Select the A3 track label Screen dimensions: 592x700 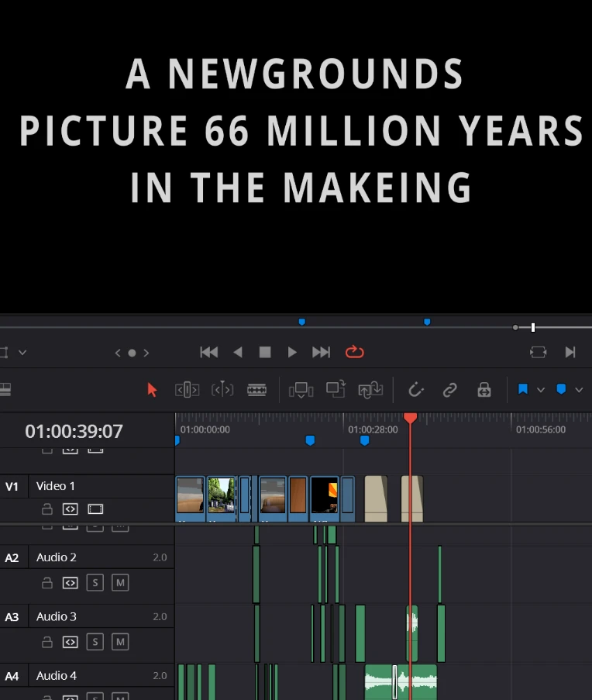pyautogui.click(x=12, y=617)
